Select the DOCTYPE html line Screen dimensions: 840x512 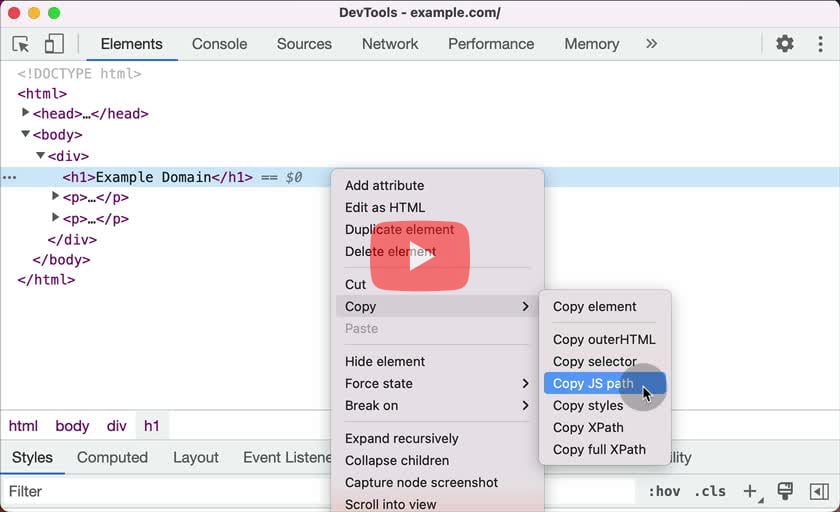[x=79, y=73]
